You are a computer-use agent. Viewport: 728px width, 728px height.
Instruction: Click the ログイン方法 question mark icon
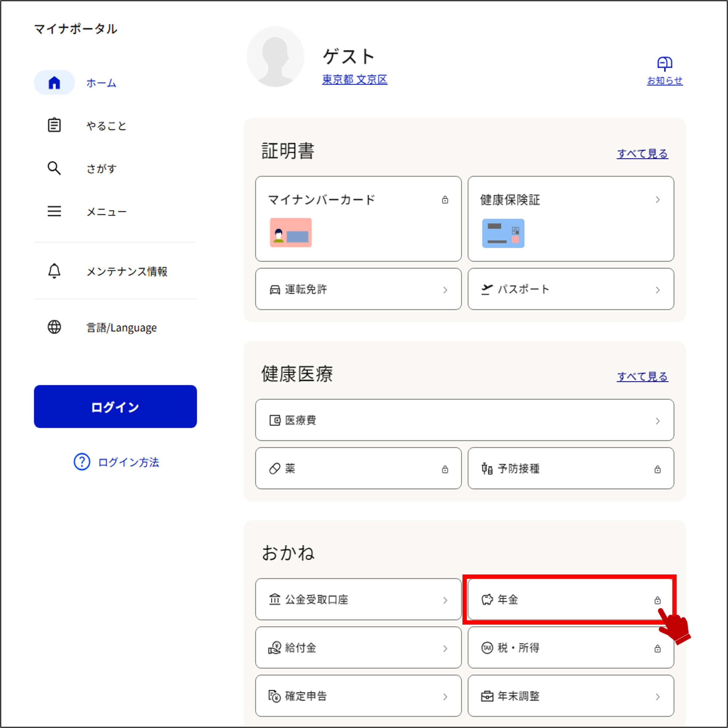click(x=82, y=462)
